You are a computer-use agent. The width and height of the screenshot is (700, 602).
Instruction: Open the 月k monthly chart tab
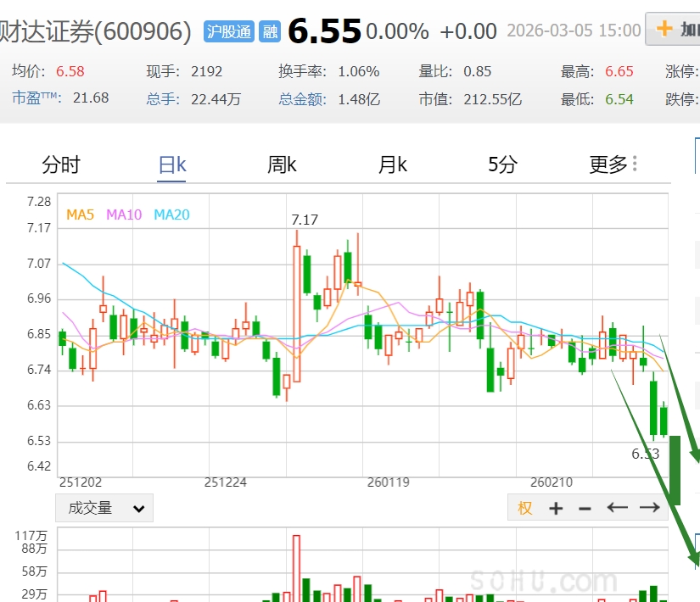click(392, 164)
